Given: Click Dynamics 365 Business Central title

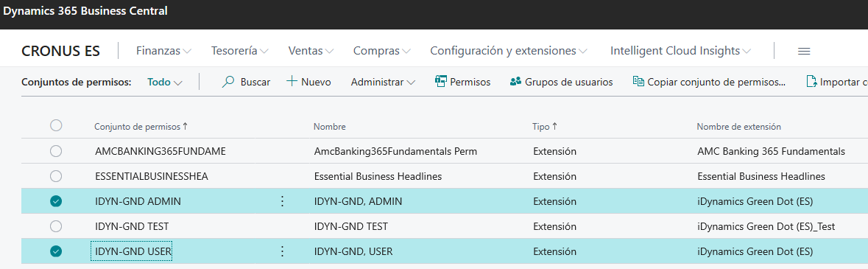Looking at the screenshot, I should pyautogui.click(x=86, y=10).
